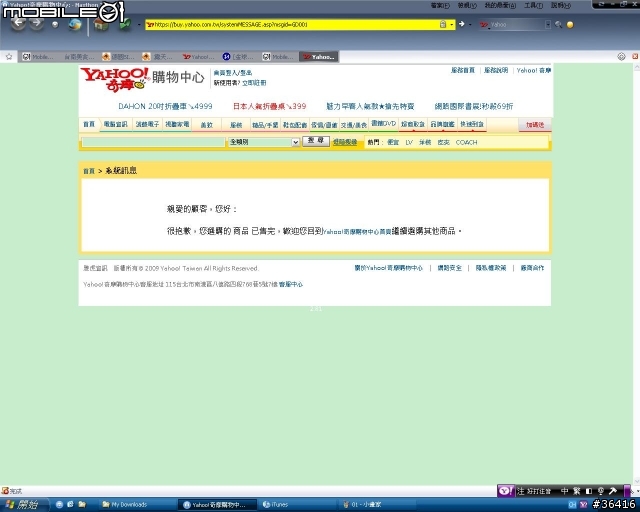The height and width of the screenshot is (512, 640).
Task: Click the hot keyword LV link
Action: coord(409,142)
